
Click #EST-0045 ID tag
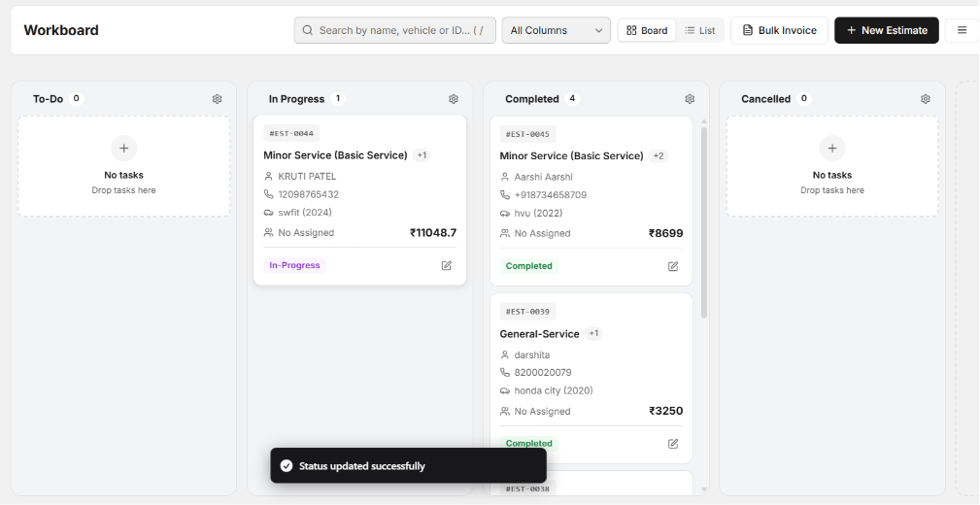[x=527, y=134]
